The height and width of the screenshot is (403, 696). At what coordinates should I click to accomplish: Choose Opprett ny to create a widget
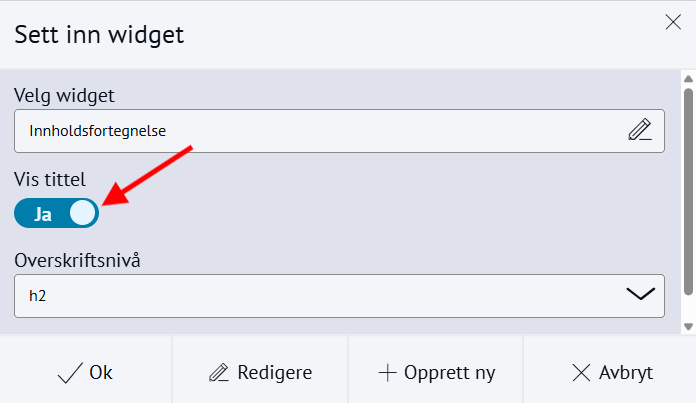[435, 373]
